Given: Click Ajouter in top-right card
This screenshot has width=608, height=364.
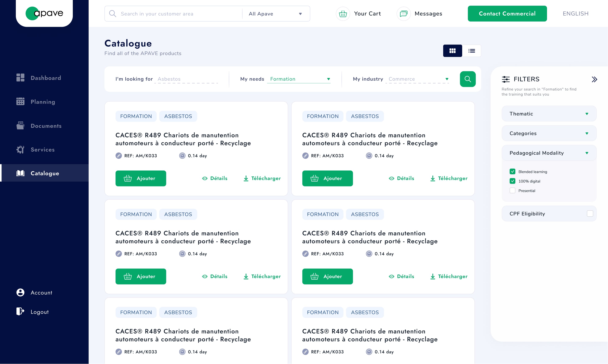Looking at the screenshot, I should pos(328,178).
